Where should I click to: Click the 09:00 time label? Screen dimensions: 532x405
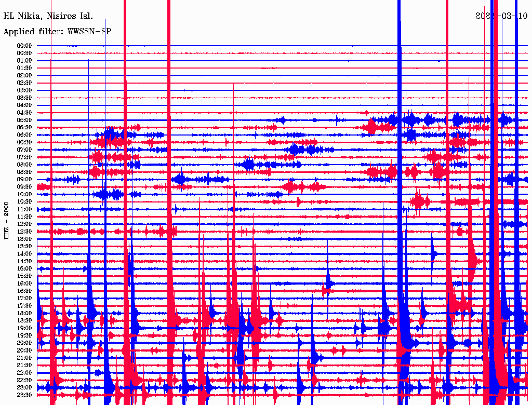pos(24,180)
